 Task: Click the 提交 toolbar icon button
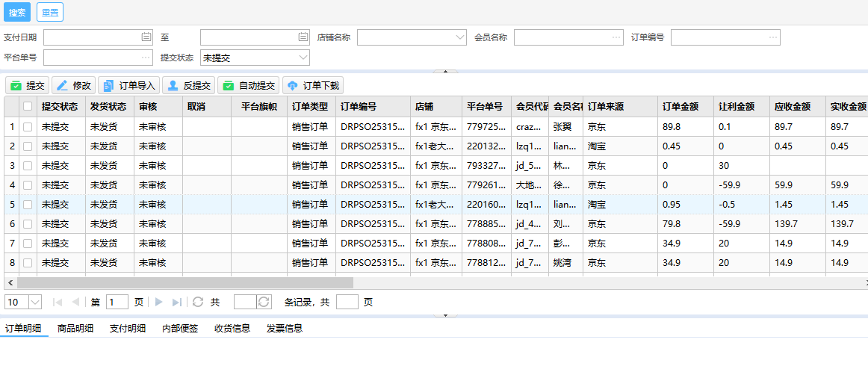28,86
